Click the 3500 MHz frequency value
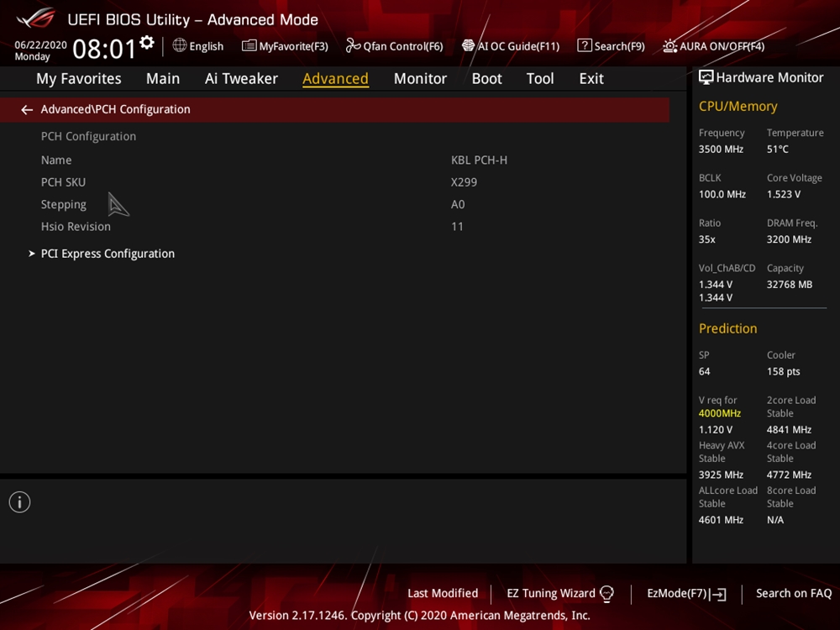Screen dimensions: 840x630 (721, 150)
